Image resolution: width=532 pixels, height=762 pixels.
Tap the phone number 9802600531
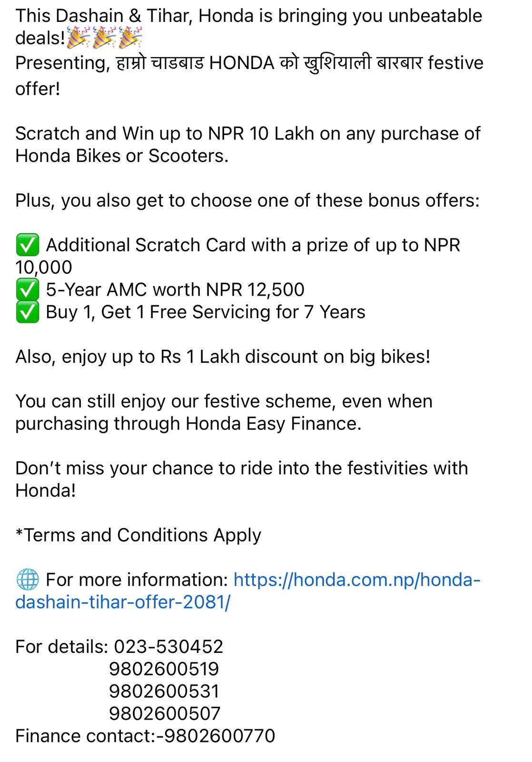tap(164, 692)
